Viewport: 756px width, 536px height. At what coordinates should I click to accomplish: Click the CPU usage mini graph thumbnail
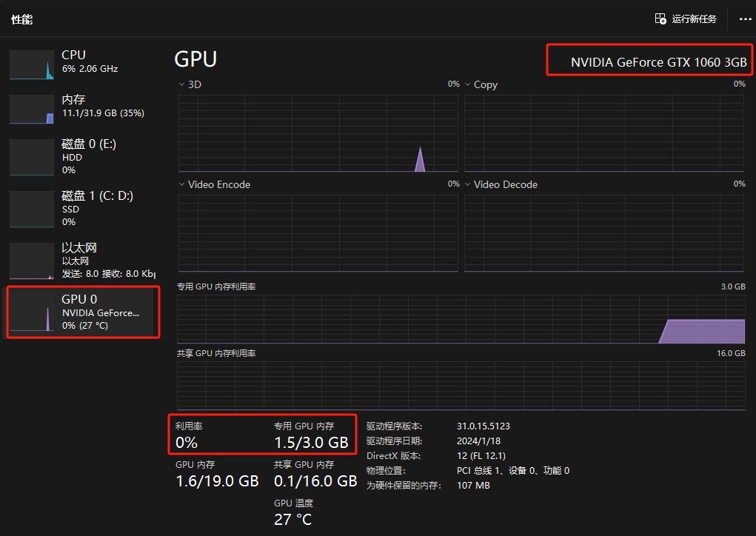pos(32,64)
